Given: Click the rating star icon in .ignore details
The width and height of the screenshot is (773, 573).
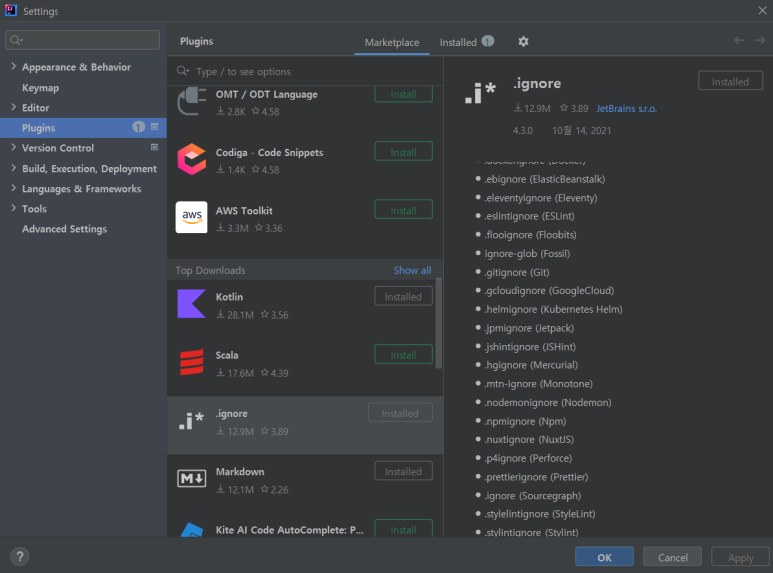Looking at the screenshot, I should 564,107.
